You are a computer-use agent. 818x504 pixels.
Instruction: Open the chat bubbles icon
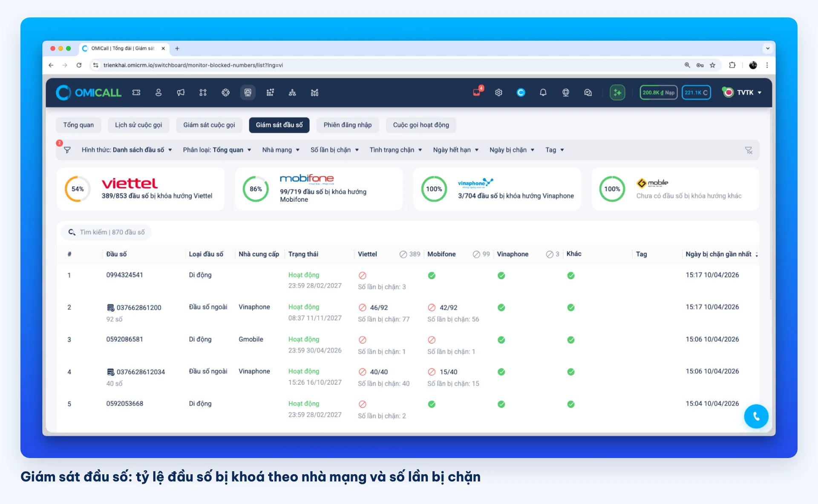click(588, 92)
